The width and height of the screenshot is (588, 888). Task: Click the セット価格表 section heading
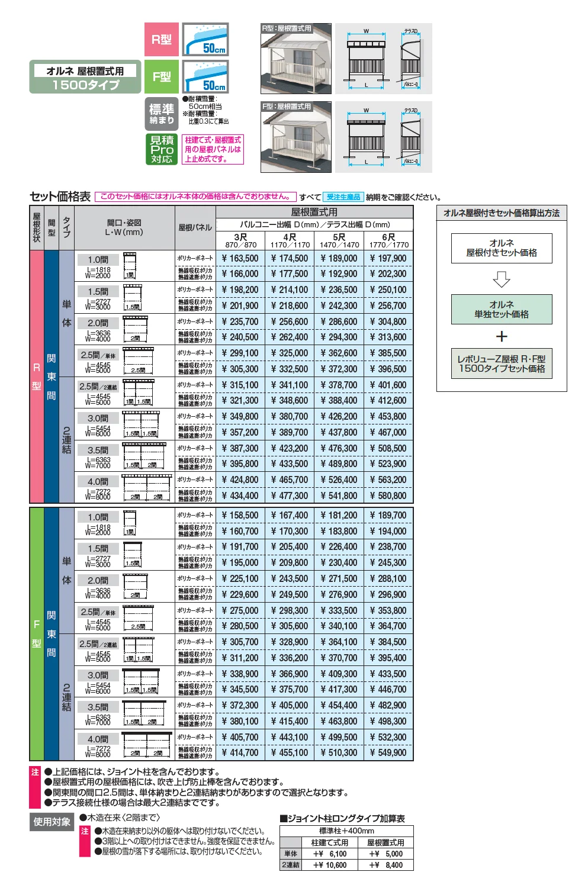60,197
